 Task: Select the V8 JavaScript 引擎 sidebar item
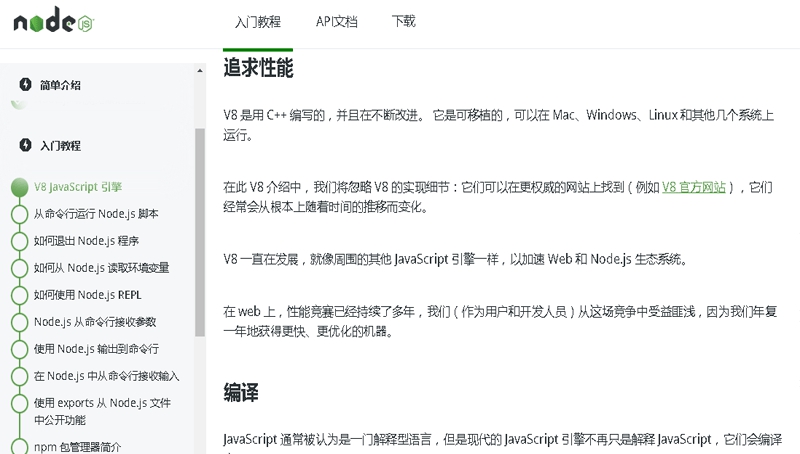78,187
